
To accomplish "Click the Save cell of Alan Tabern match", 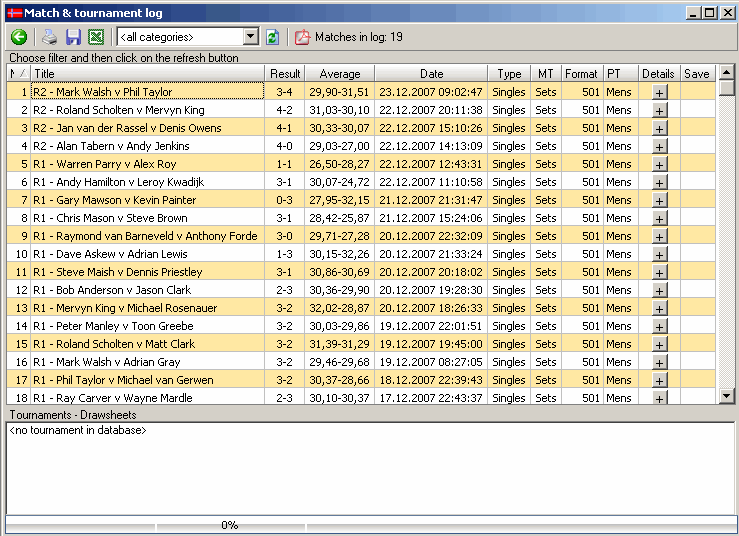I will point(697,146).
